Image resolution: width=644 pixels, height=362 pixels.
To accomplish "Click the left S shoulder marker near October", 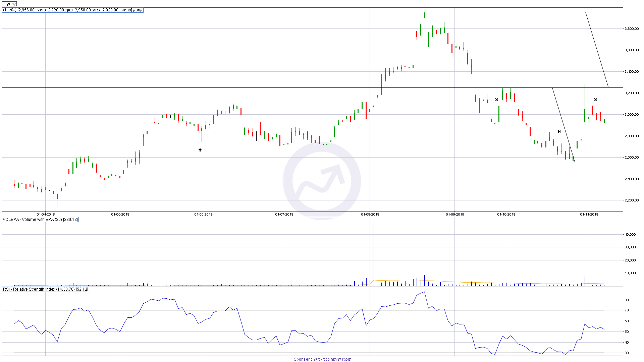I will tap(496, 100).
